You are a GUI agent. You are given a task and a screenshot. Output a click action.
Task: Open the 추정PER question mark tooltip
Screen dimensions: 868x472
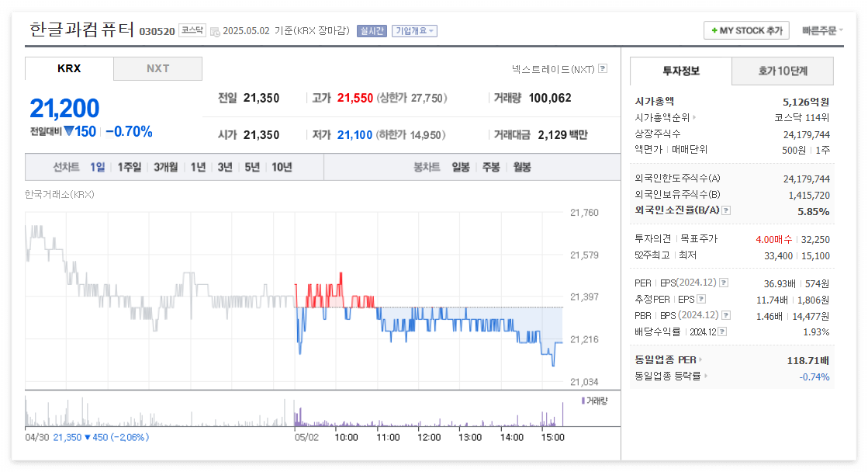[701, 299]
